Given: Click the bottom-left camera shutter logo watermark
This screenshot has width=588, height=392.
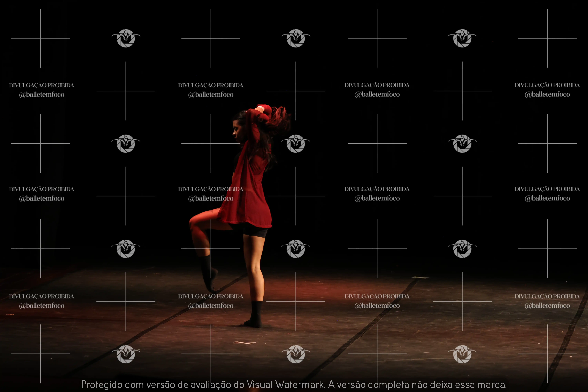Looking at the screenshot, I should click(x=126, y=354).
